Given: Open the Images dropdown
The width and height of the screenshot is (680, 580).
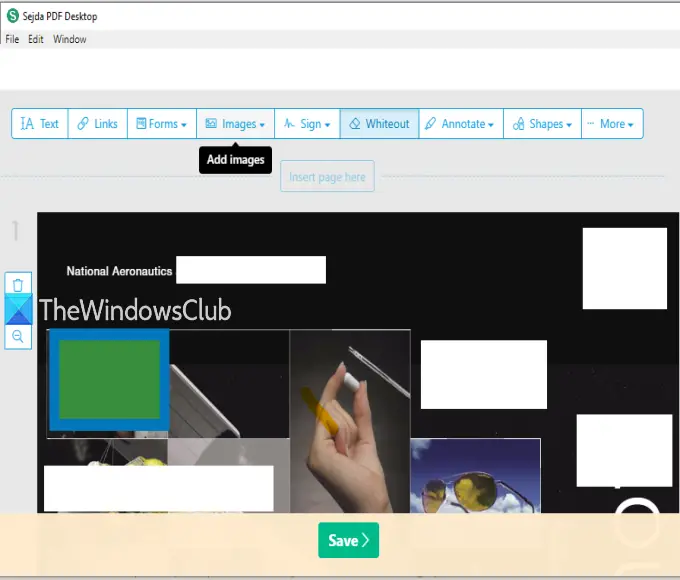Looking at the screenshot, I should pos(235,124).
